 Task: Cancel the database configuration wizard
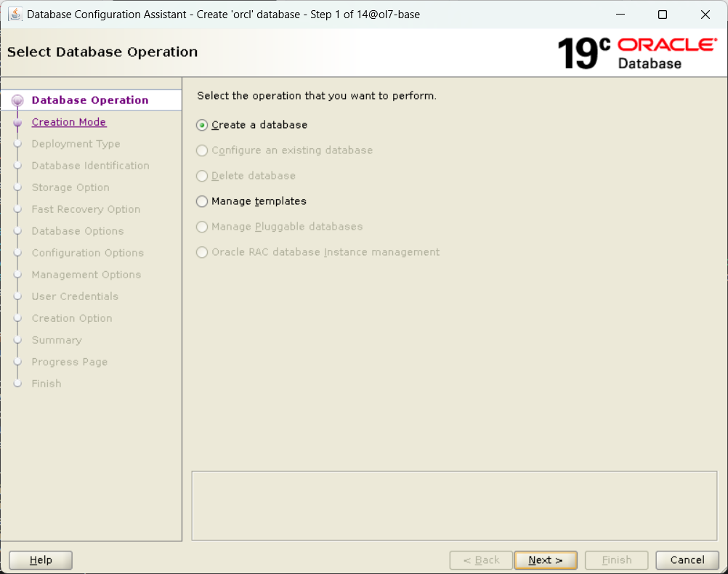[x=687, y=560]
